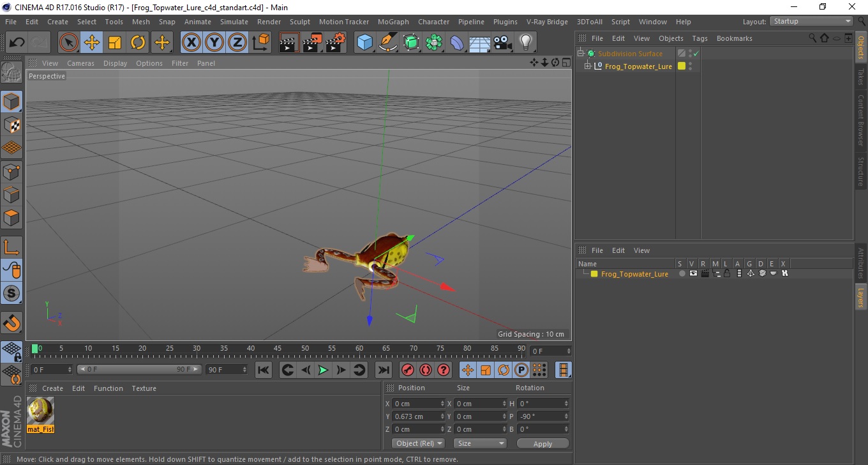Toggle Snap enable S icon
This screenshot has width=868, height=465.
11,293
